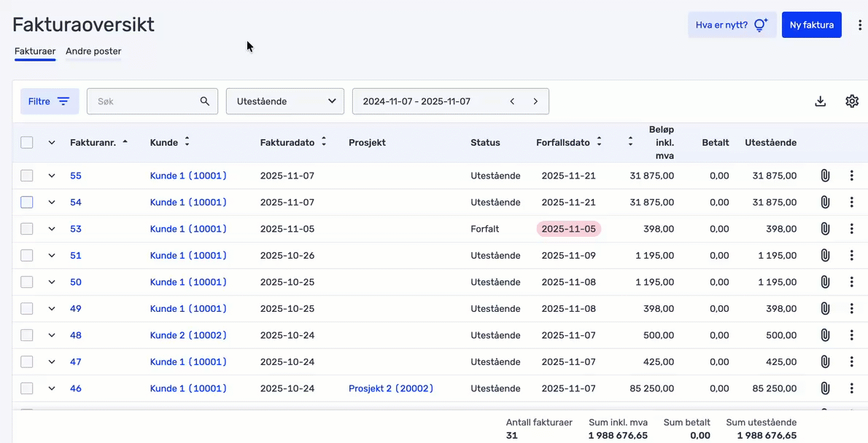Expand all rows using header chevron
Image resolution: width=868 pixels, height=443 pixels.
click(x=52, y=143)
